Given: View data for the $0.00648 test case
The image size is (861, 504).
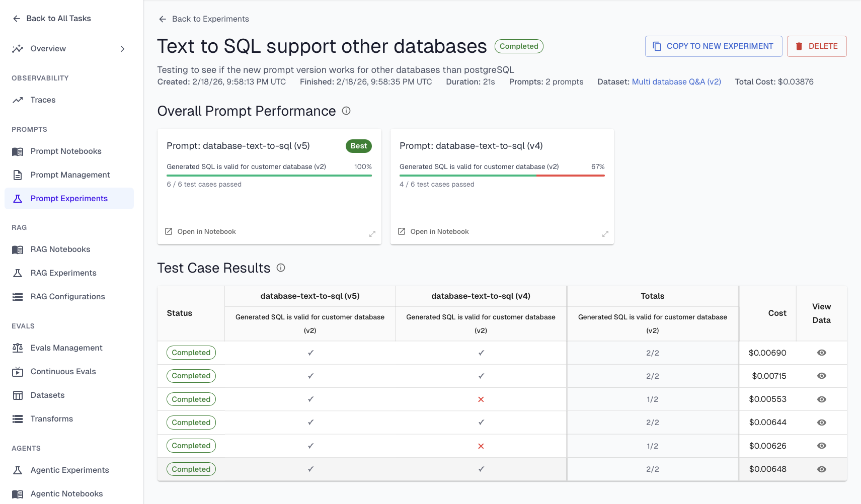Looking at the screenshot, I should click(822, 469).
